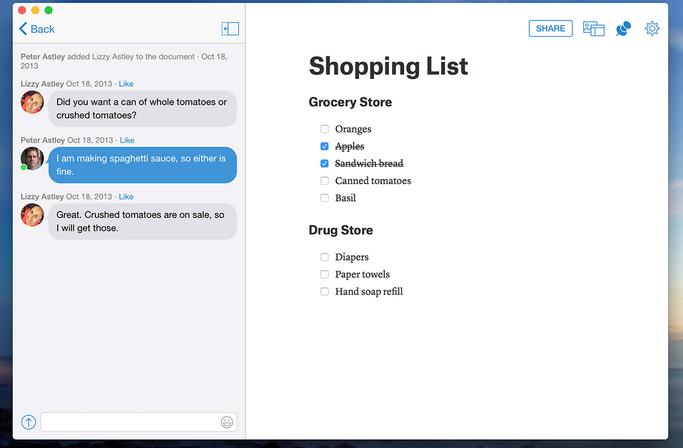Like Lizzy's whole tomatoes question

point(126,84)
